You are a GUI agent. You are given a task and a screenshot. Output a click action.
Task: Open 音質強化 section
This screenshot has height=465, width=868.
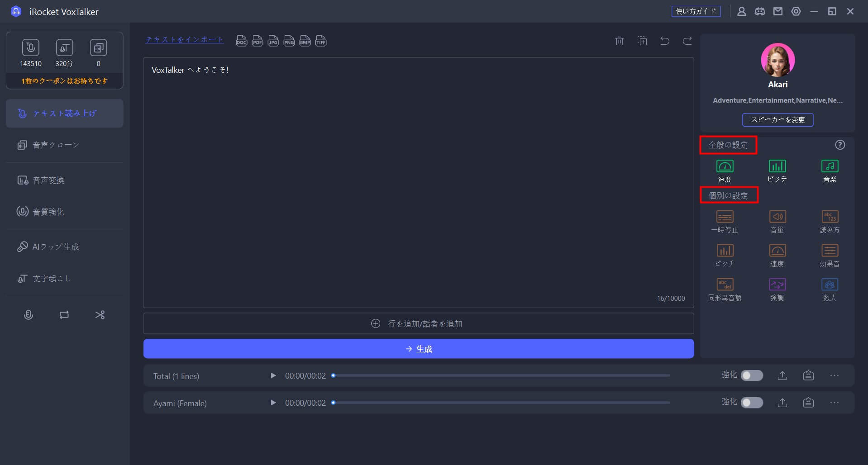coord(65,212)
